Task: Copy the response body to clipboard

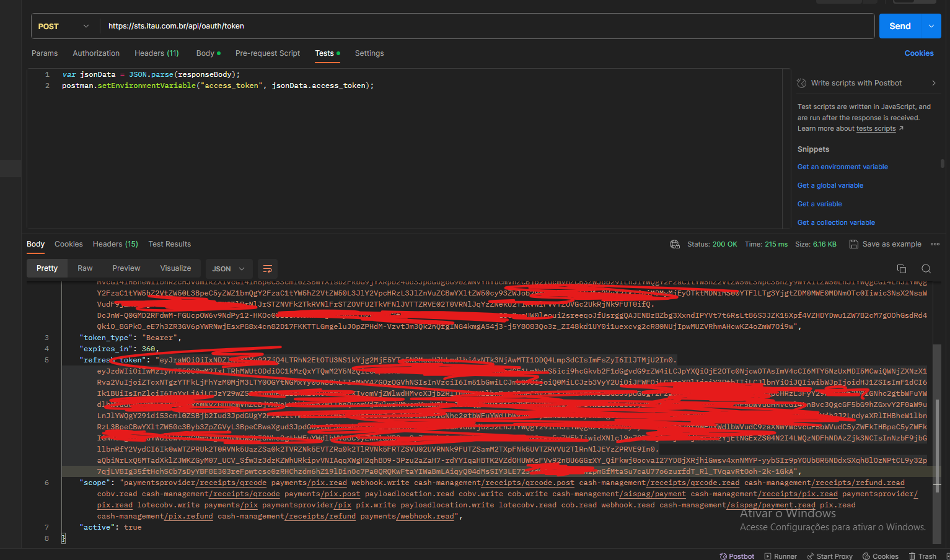Action: click(x=902, y=268)
